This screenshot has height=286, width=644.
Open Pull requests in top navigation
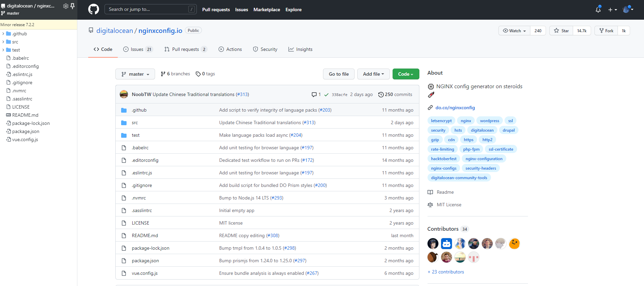pos(216,9)
